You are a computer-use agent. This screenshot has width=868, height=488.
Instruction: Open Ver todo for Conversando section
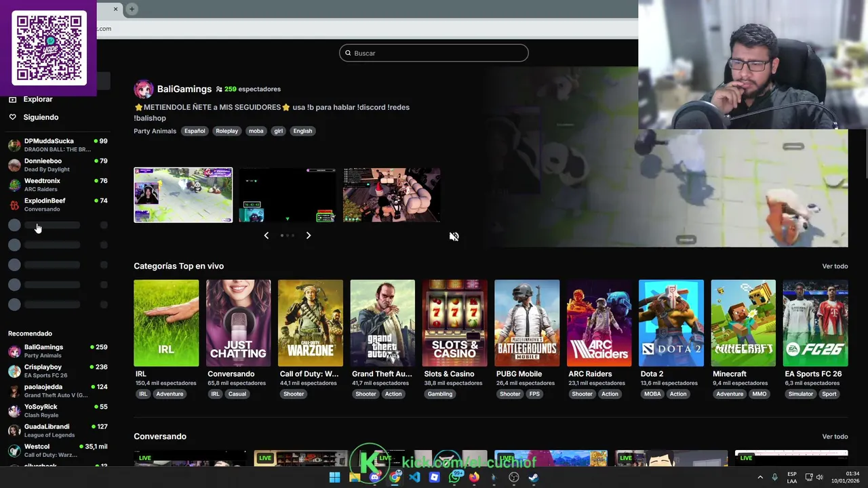tap(835, 436)
